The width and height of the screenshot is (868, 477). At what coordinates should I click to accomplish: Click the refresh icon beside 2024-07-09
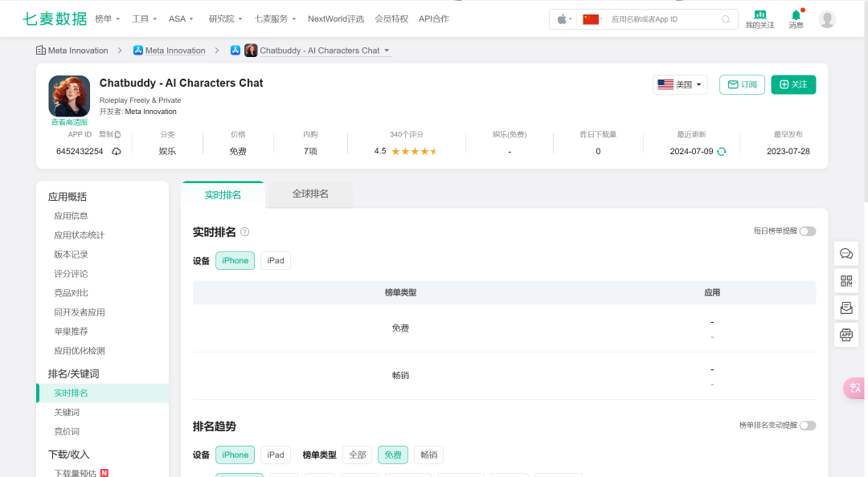tap(721, 152)
